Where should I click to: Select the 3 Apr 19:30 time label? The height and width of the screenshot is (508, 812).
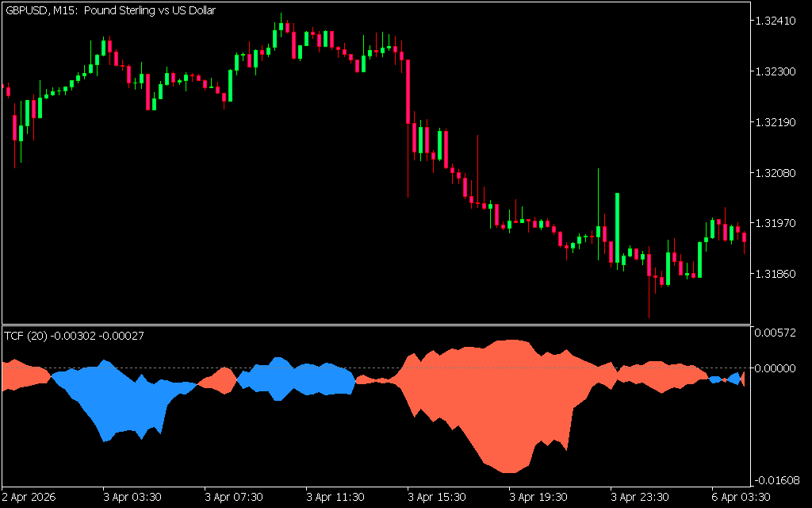tap(538, 497)
